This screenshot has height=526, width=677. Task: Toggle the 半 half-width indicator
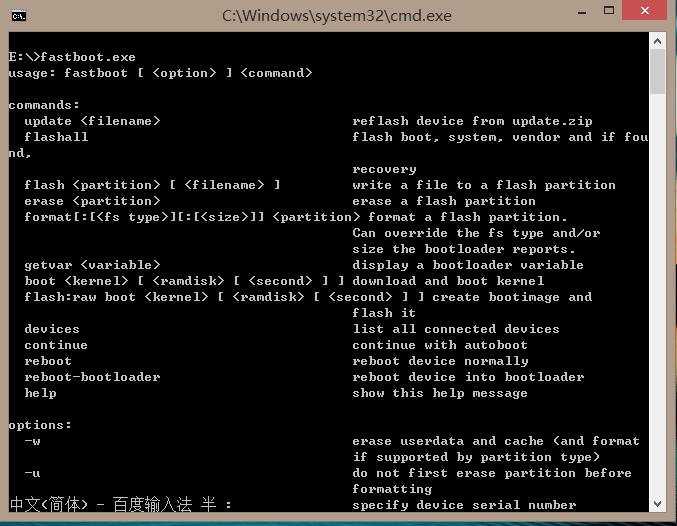206,505
